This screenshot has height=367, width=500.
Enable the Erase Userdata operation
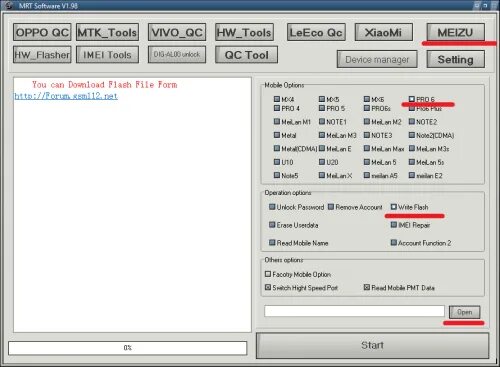(x=272, y=225)
